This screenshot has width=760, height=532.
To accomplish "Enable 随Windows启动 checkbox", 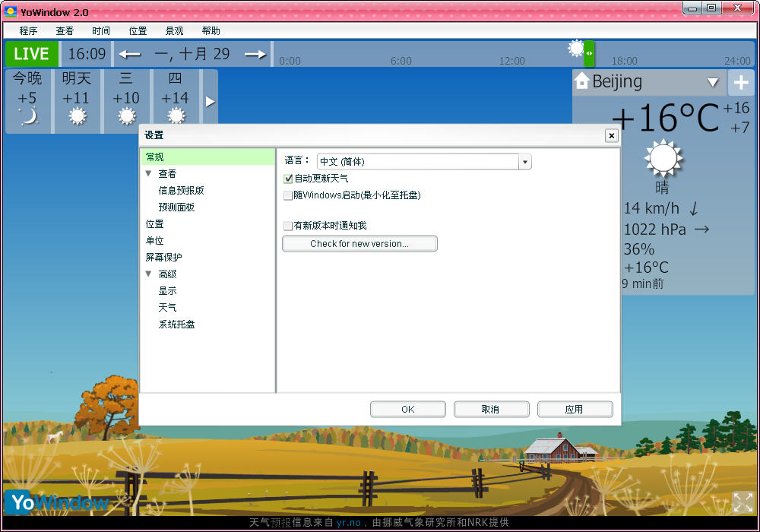I will click(288, 195).
